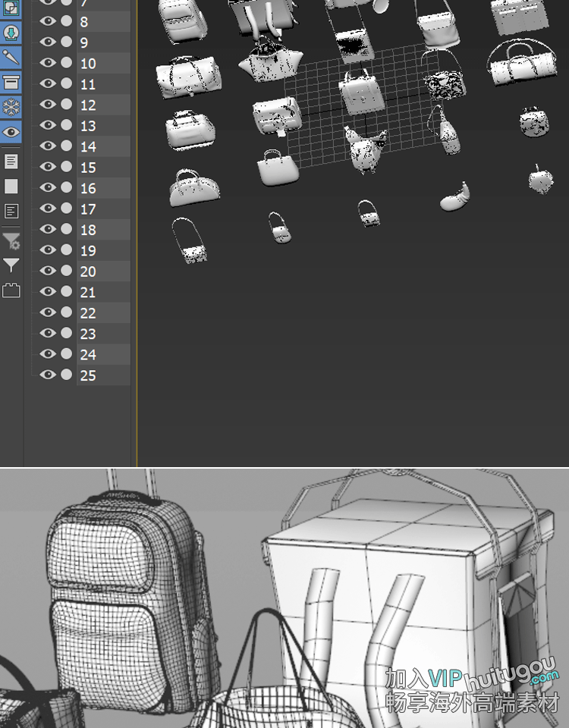
Task: Click the round object icon for row 18
Action: pos(67,229)
